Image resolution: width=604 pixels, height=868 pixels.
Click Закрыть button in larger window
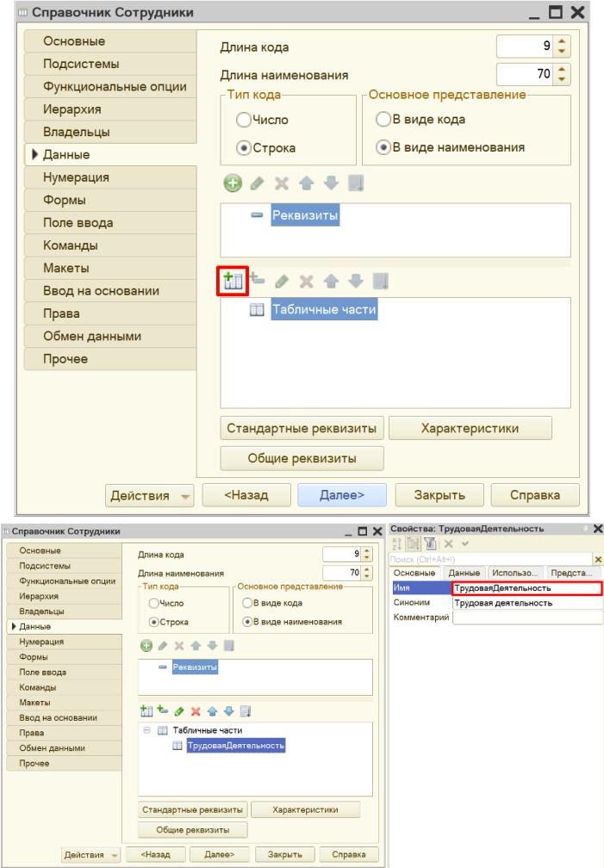439,495
